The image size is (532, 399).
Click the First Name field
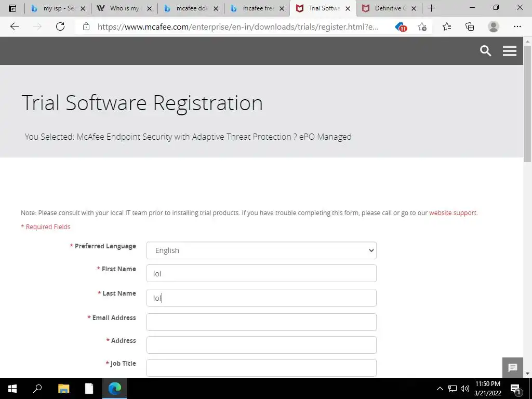[261, 273]
